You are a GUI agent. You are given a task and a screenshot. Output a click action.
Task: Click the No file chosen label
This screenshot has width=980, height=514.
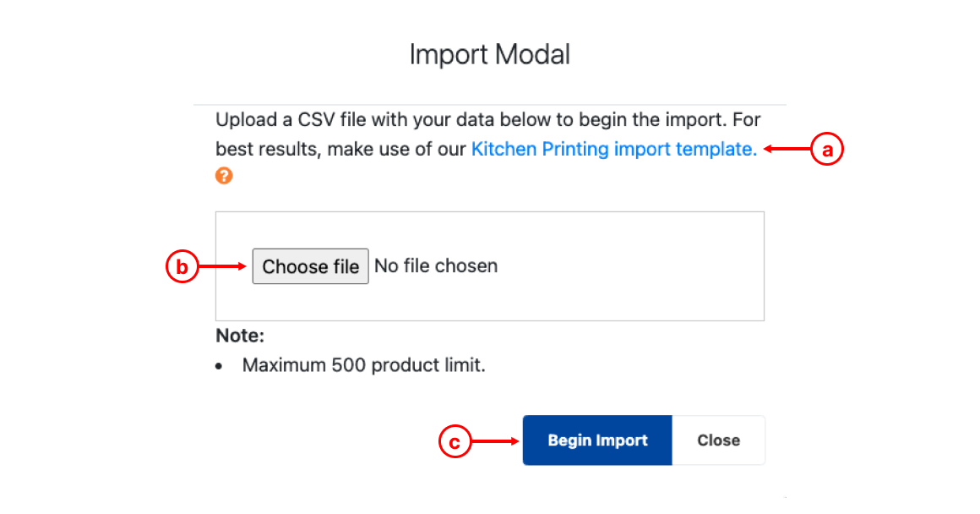(436, 265)
